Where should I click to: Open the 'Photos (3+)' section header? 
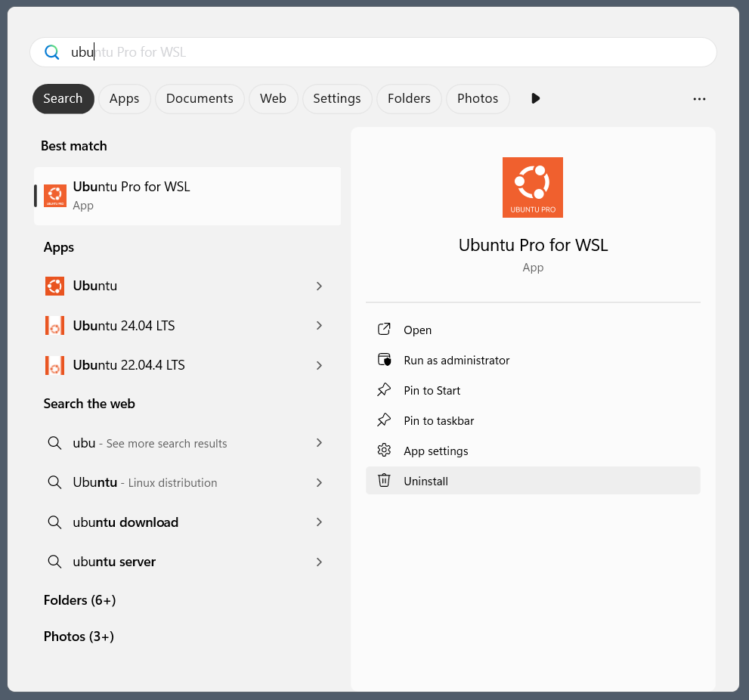[x=79, y=637]
